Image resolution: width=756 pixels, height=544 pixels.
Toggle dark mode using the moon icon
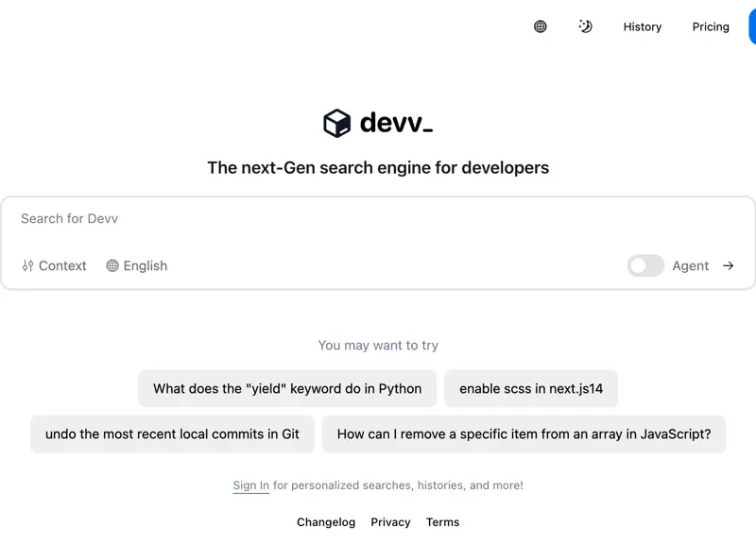coord(585,26)
